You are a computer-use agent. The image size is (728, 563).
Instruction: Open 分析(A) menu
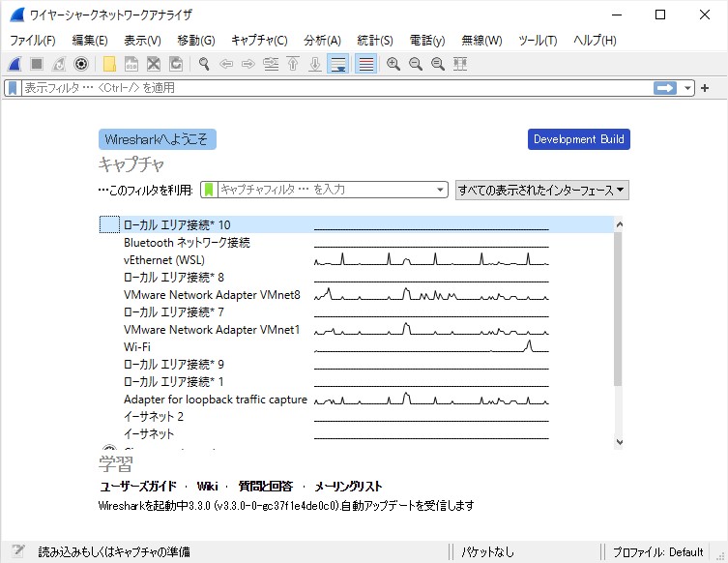[322, 41]
